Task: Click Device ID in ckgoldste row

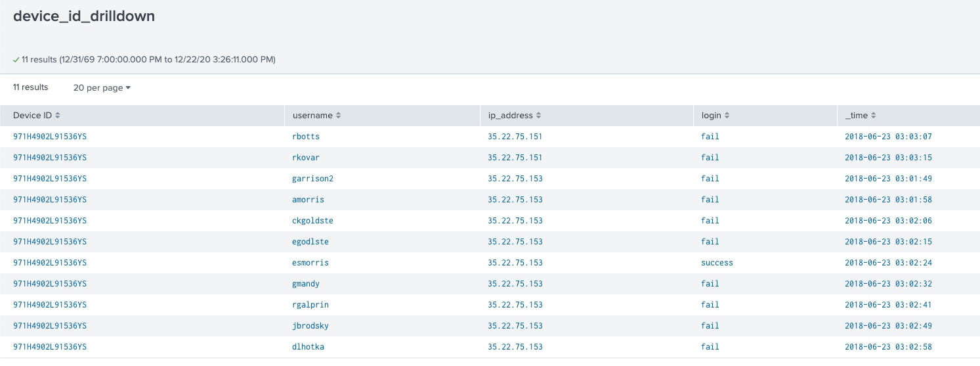Action: pos(50,221)
